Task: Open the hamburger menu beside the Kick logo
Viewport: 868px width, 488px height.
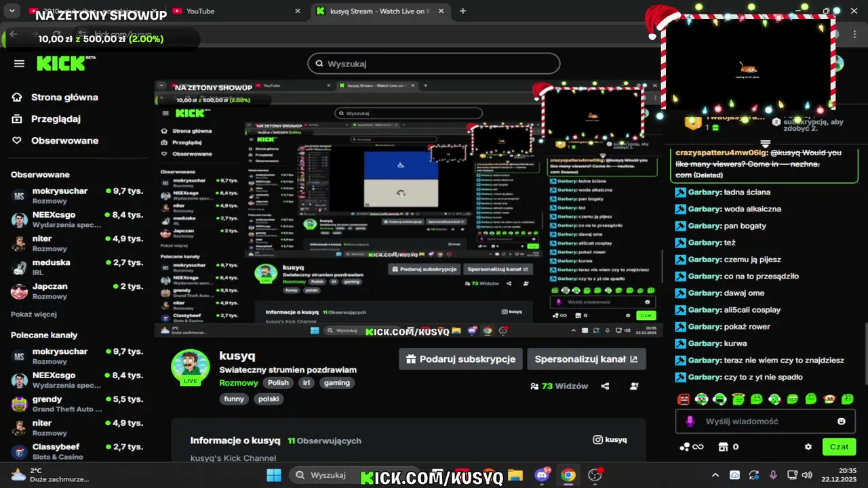Action: 19,64
